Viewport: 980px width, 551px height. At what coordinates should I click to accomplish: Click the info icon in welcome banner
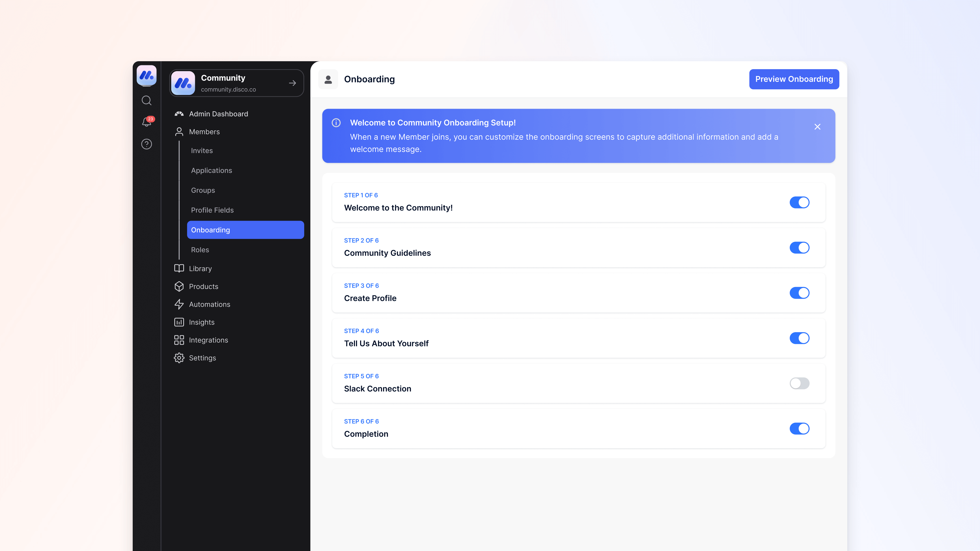(336, 123)
